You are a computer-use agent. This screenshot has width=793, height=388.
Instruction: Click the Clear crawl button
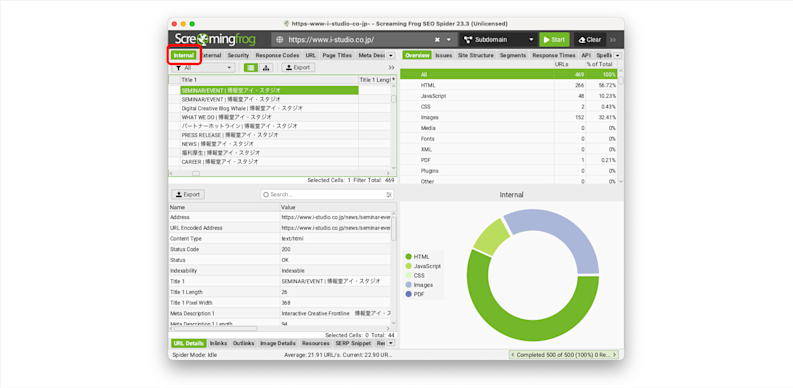590,39
